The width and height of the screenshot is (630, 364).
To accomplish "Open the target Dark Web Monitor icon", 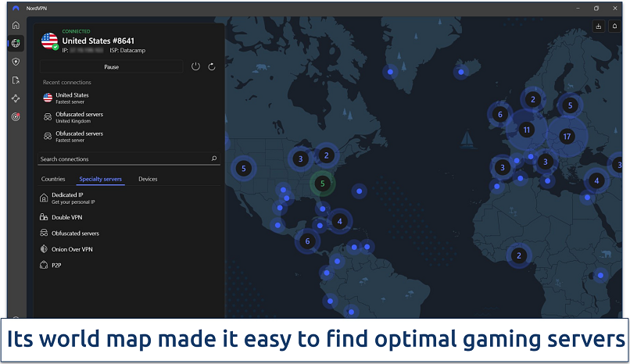I will click(x=16, y=117).
